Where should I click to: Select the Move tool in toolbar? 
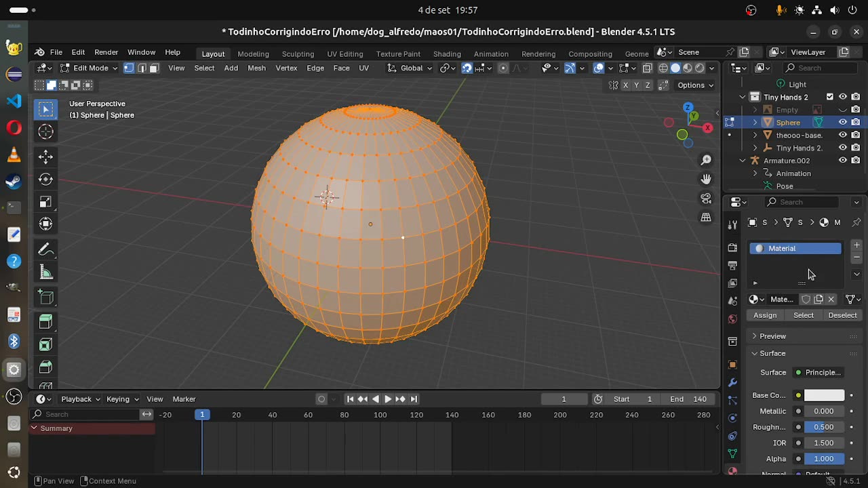45,157
